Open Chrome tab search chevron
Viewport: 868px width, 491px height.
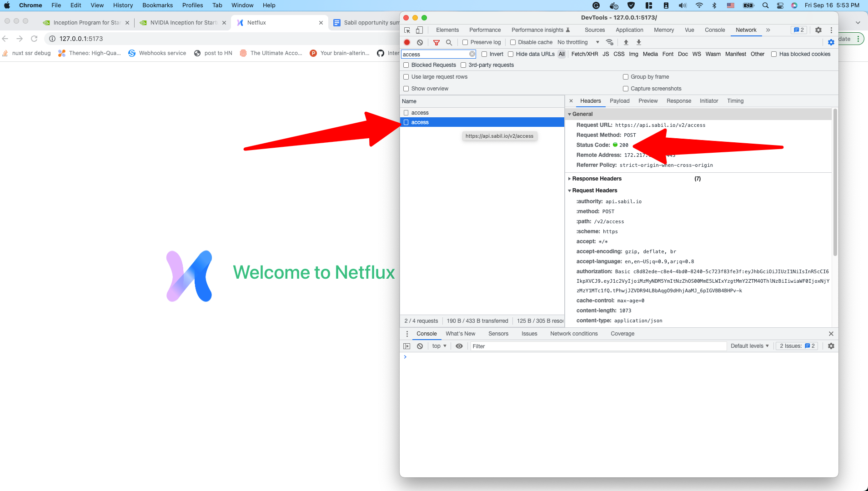pos(858,23)
